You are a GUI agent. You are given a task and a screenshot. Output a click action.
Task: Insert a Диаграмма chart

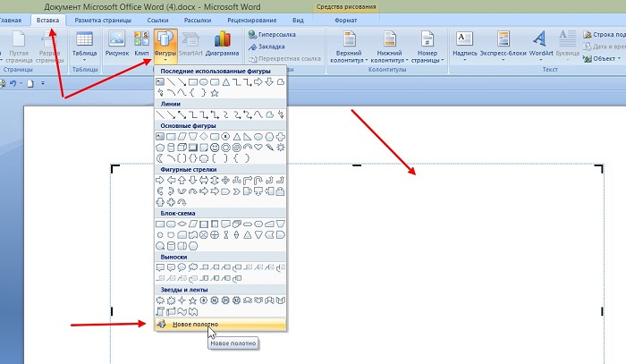222,44
